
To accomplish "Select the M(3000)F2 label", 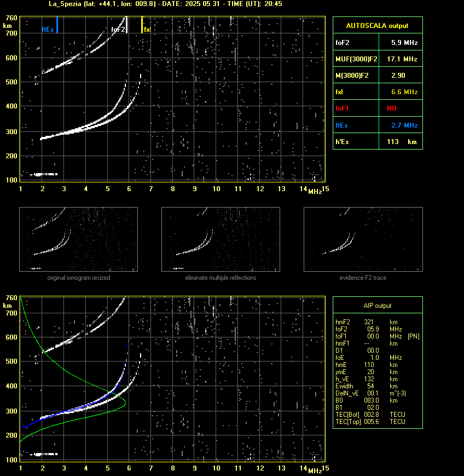I will [x=352, y=75].
